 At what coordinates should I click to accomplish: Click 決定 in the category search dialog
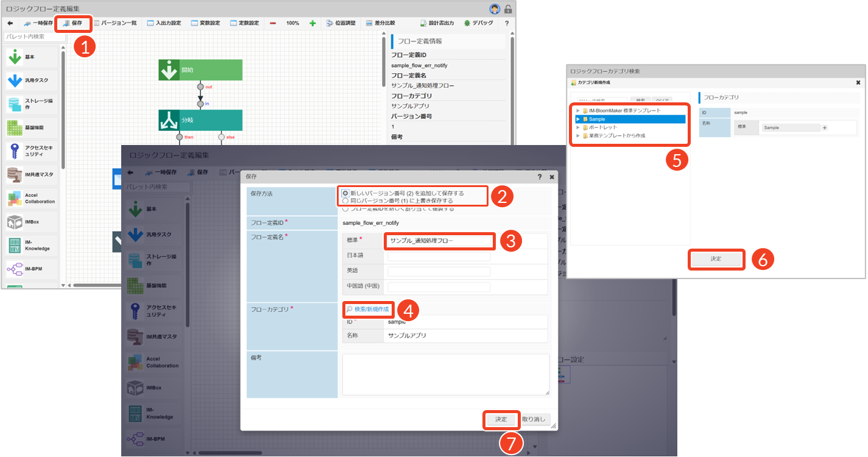click(x=716, y=259)
